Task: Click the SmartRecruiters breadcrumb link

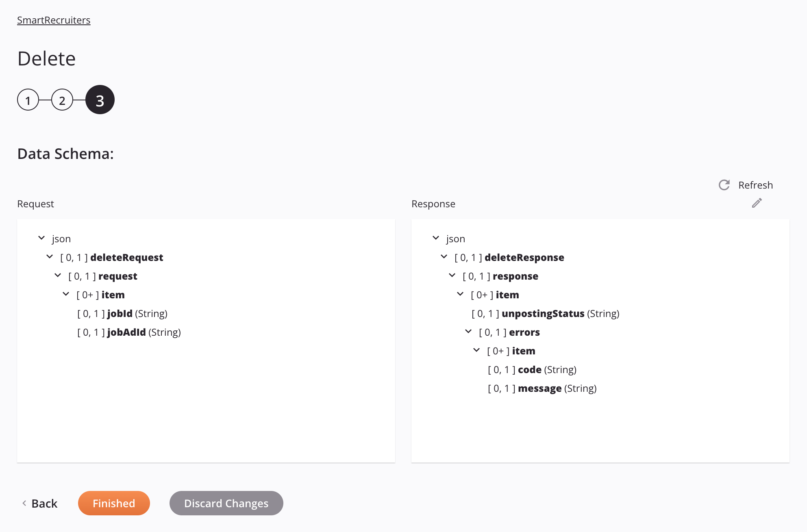Action: coord(53,20)
